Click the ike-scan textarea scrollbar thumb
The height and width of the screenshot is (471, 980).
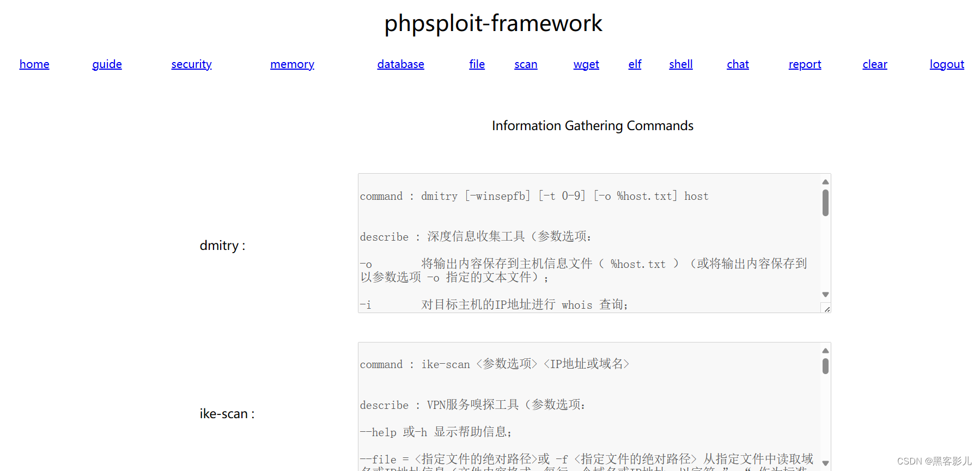pos(825,366)
